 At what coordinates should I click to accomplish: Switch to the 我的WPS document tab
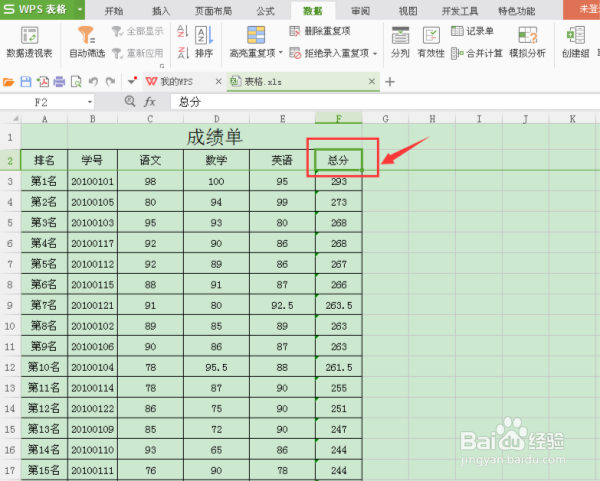click(x=176, y=82)
